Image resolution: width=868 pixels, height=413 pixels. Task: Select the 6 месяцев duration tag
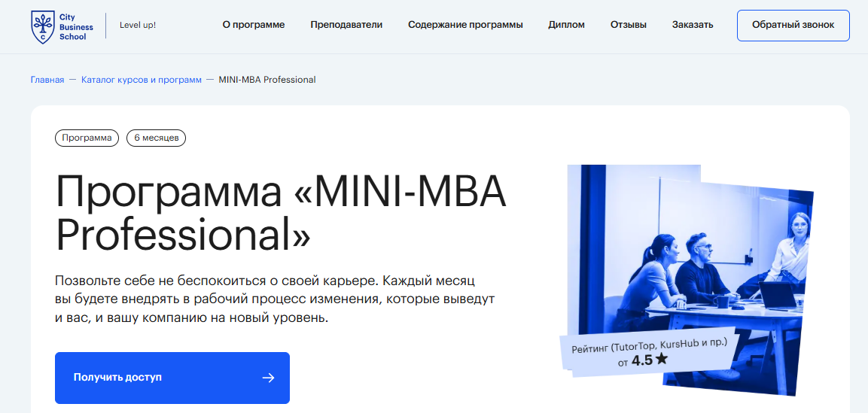(x=156, y=138)
